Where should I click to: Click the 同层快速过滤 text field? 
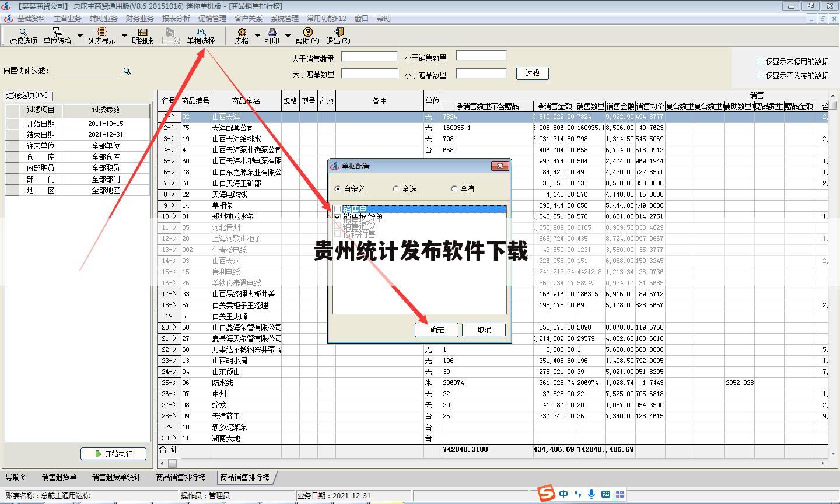(x=87, y=71)
